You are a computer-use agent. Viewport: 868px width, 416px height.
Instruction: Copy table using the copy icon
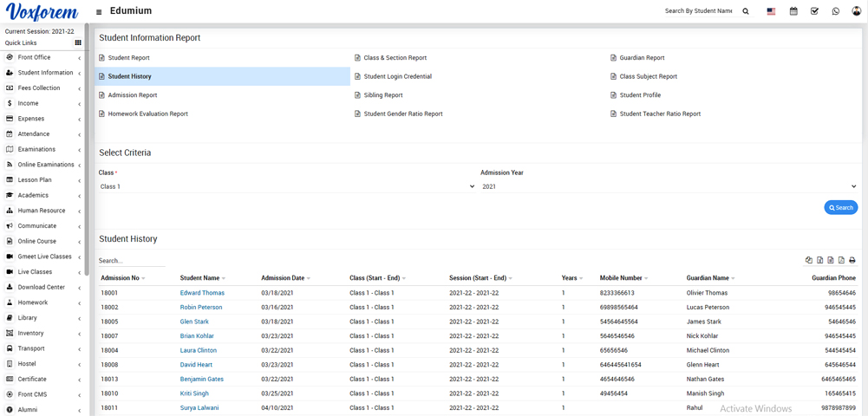pyautogui.click(x=809, y=260)
